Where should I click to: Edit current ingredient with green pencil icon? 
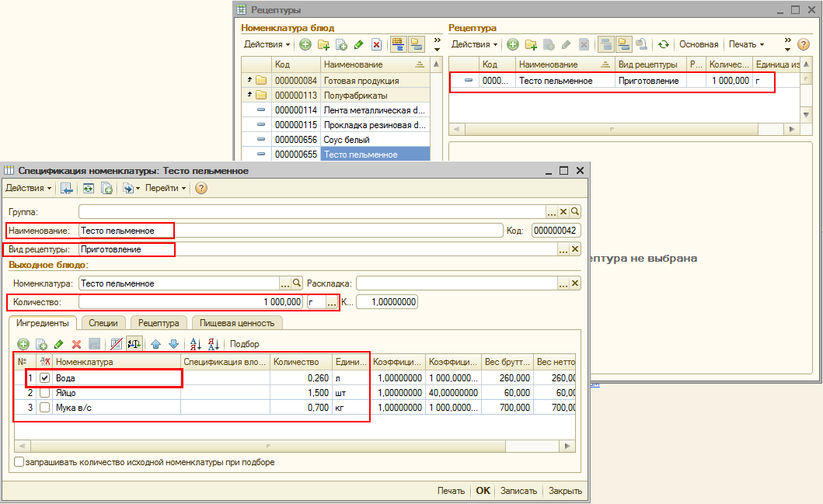pos(58,344)
